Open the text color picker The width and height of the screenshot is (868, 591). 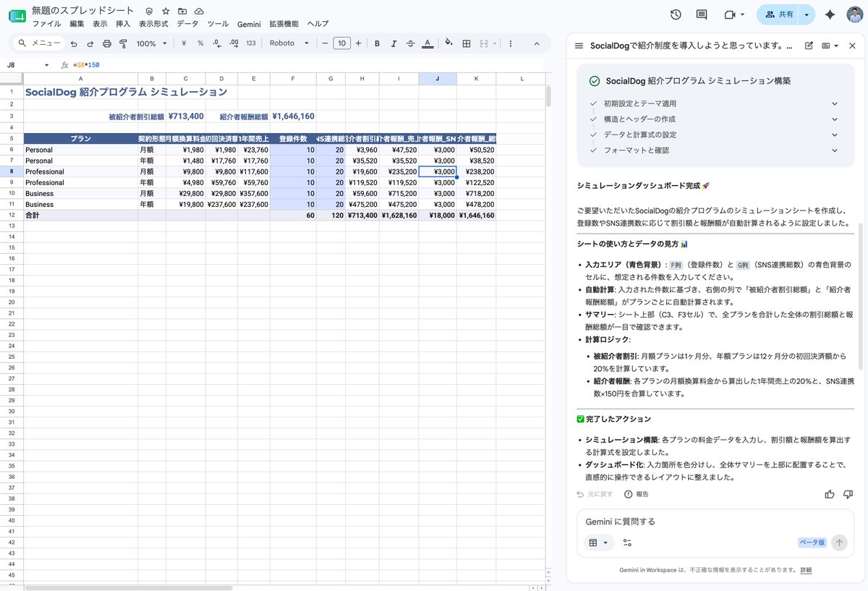click(x=427, y=43)
